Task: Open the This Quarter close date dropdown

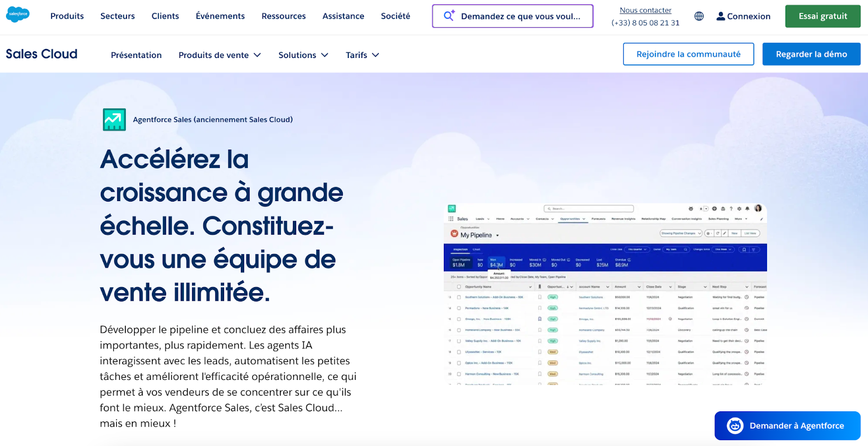Action: click(637, 249)
